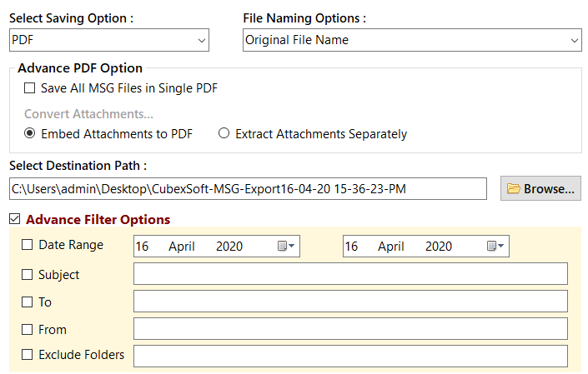Open the File Naming Options dropdown
Image resolution: width=588 pixels, height=374 pixels.
(x=412, y=40)
